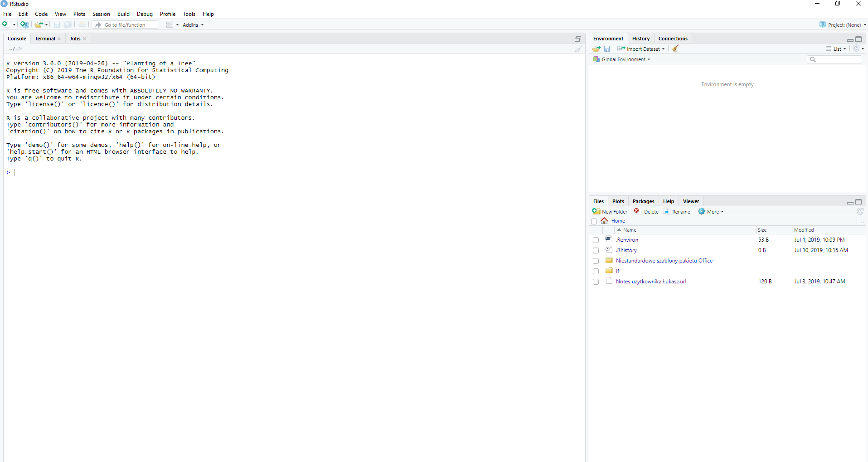Click the Print icon in the main toolbar
The image size is (868, 462).
[x=82, y=24]
